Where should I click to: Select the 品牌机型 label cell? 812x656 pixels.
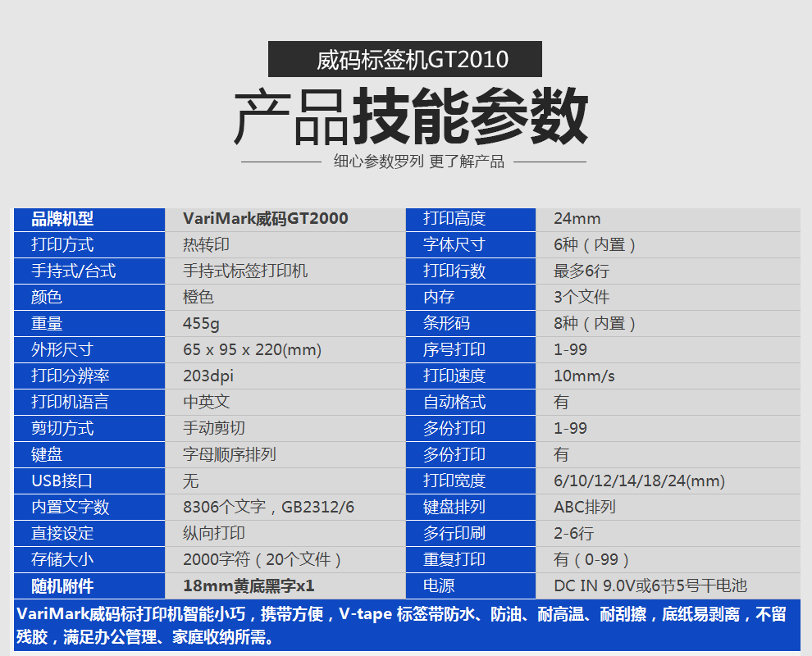tap(62, 219)
